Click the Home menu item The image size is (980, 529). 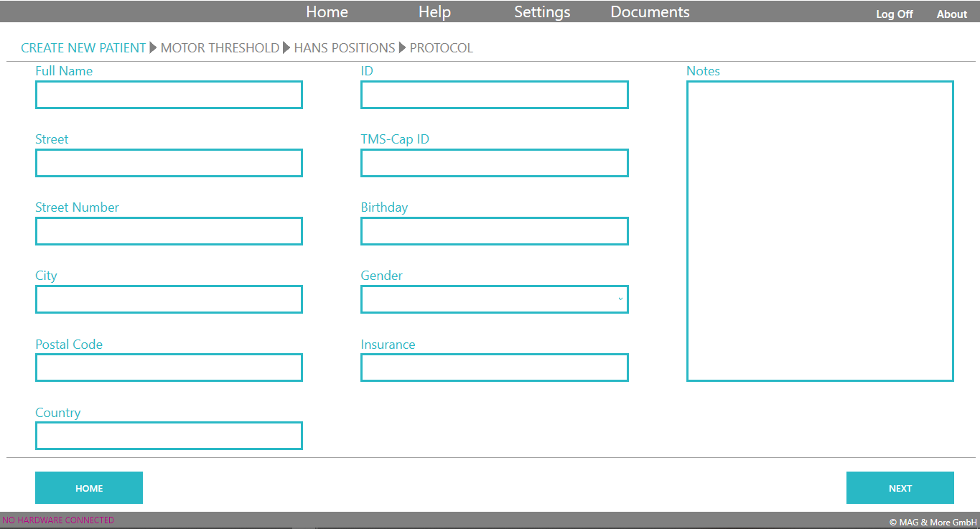[x=327, y=12]
